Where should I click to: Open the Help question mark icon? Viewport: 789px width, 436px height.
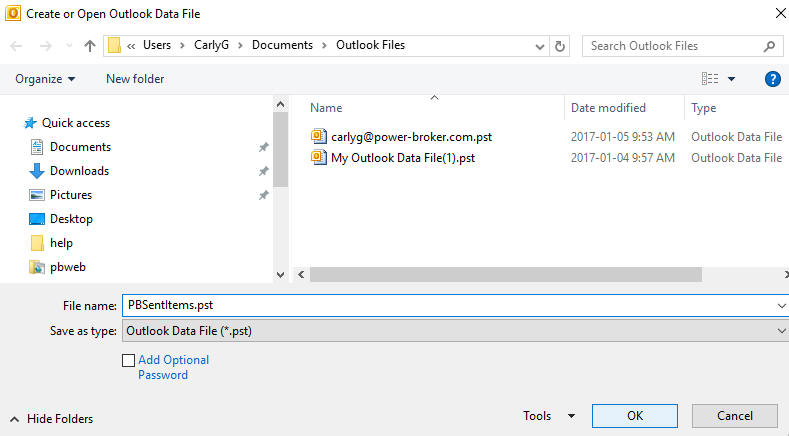[x=772, y=79]
